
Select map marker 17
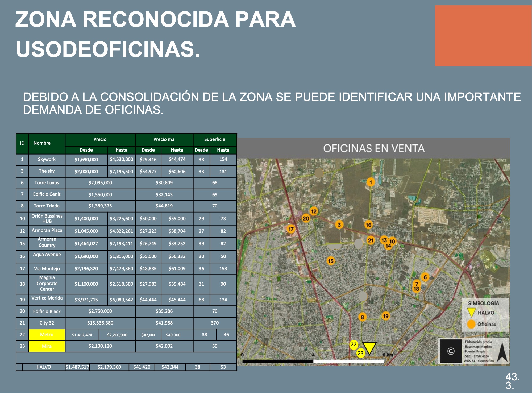click(291, 229)
